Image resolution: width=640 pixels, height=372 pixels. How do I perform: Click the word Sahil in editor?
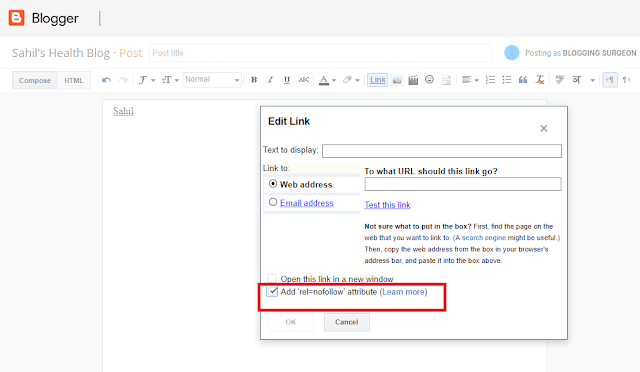click(x=123, y=111)
